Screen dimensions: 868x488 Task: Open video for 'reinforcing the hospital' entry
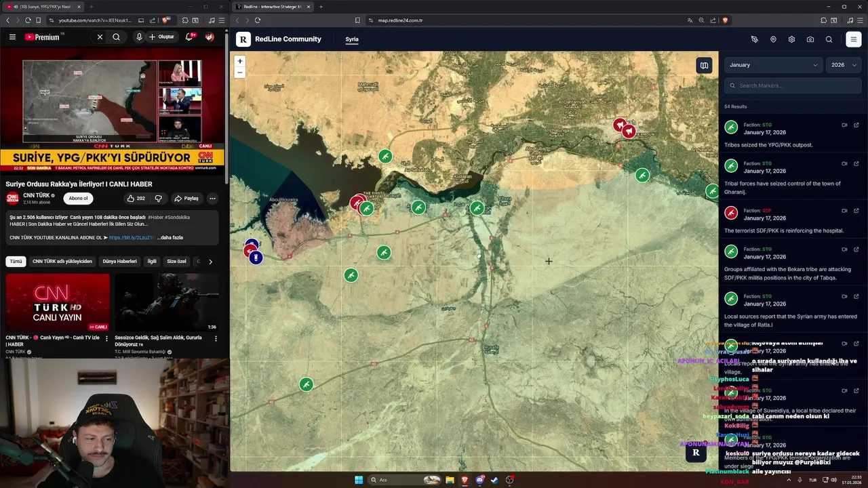click(844, 211)
